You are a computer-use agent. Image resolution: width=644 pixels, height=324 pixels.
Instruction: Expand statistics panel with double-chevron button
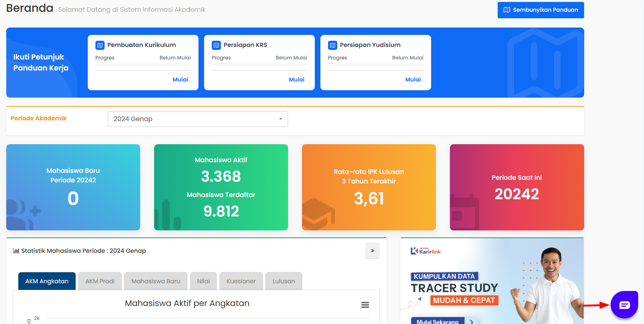click(372, 251)
